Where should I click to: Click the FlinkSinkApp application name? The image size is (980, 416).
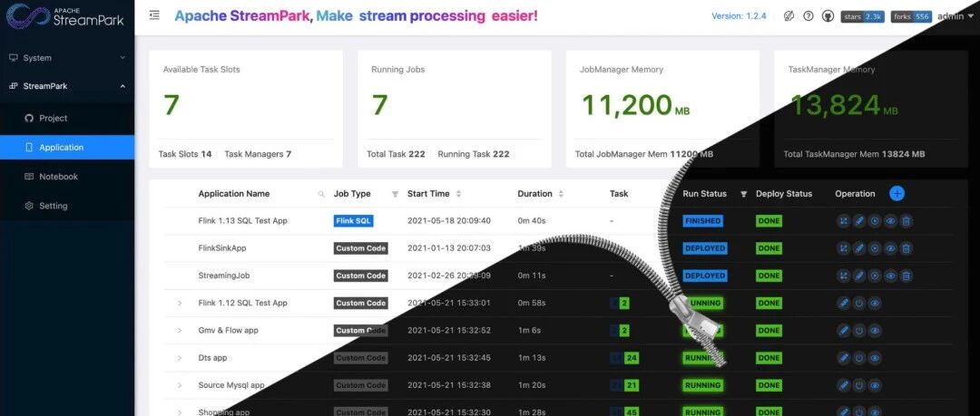(x=222, y=248)
